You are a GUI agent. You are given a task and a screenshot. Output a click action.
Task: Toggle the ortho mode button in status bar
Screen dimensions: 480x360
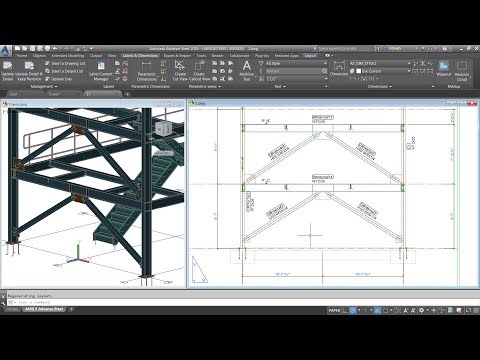pos(345,310)
